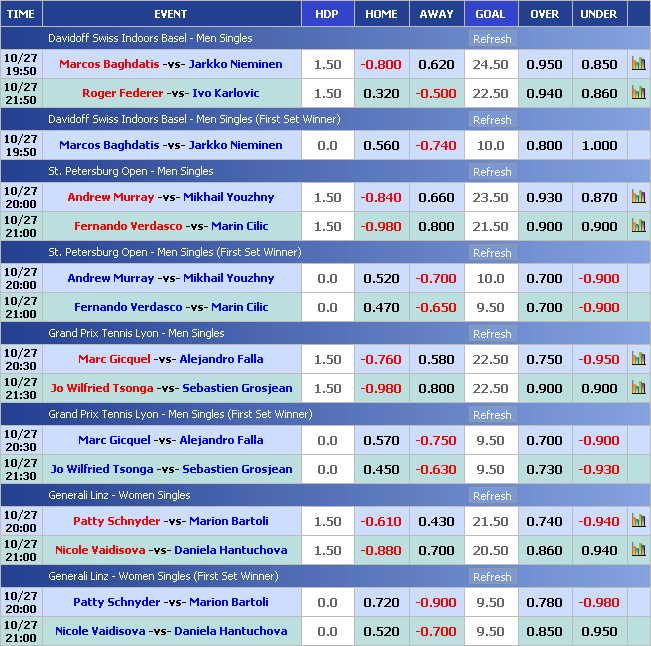Refresh Generali Linz First Set Winner odds
Screen dimensions: 651x646
491,577
